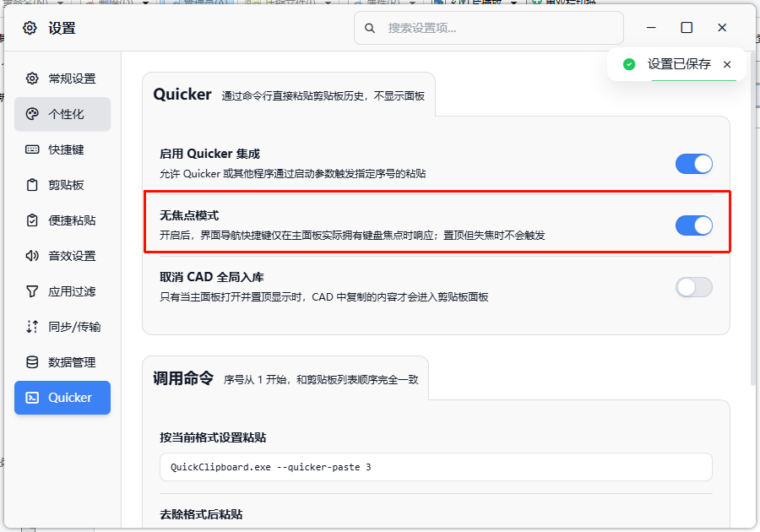Click the settings gear icon beside 设置 title
Viewport: 760px width, 532px height.
pyautogui.click(x=30, y=28)
